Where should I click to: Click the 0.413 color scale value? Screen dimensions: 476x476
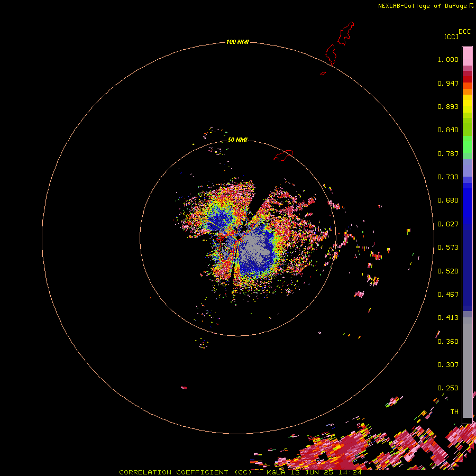[448, 318]
